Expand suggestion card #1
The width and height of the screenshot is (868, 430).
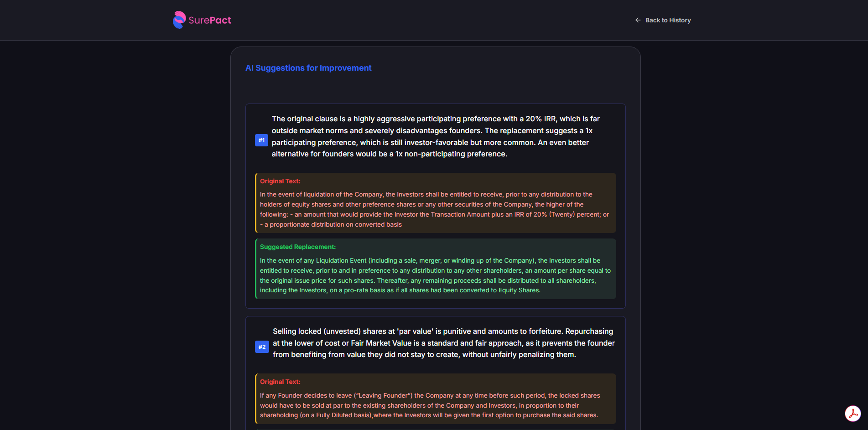click(435, 136)
